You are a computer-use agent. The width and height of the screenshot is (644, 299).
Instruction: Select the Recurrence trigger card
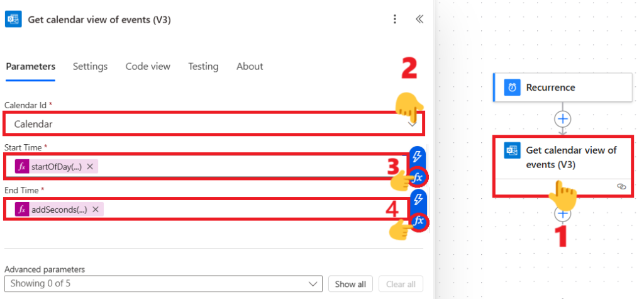(x=562, y=87)
